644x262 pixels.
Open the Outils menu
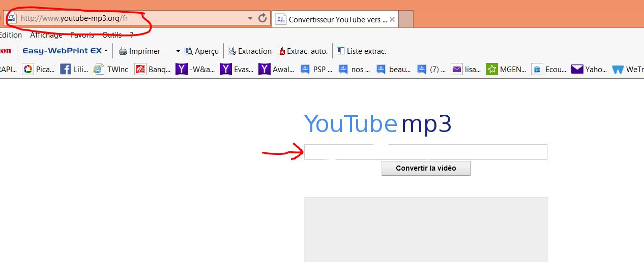point(112,35)
